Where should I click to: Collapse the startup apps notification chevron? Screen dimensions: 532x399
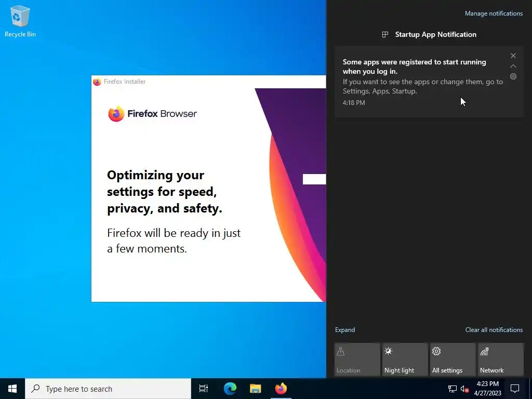513,66
